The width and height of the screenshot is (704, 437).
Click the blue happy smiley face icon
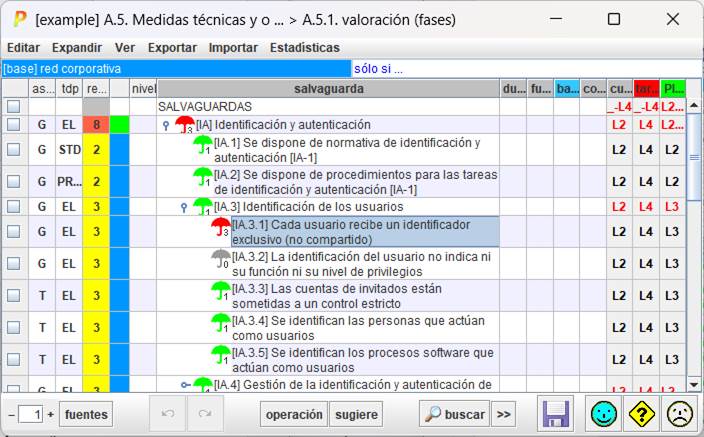[x=603, y=414]
